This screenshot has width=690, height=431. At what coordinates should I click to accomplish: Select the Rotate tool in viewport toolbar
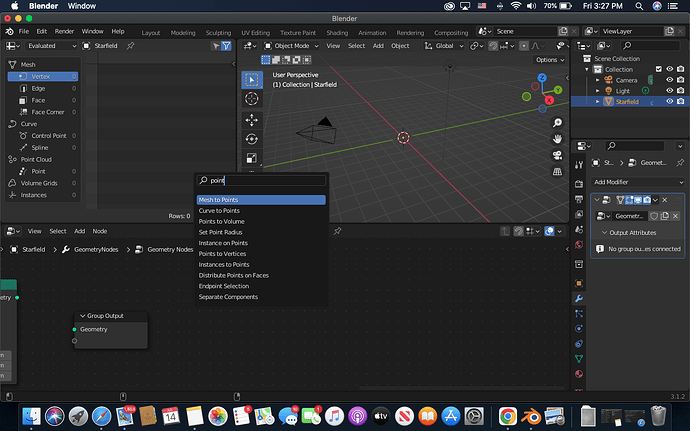click(x=252, y=139)
